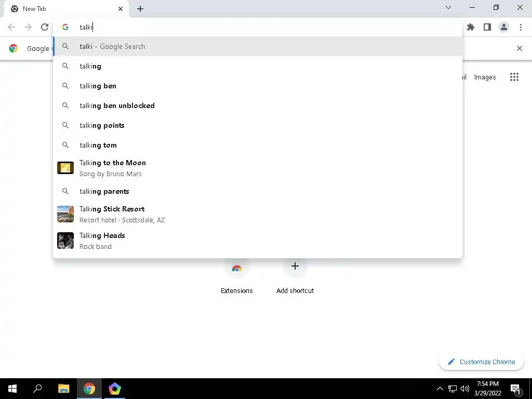The height and width of the screenshot is (399, 532).
Task: Select 'Talking to the Moon' song suggestion
Action: (258, 168)
